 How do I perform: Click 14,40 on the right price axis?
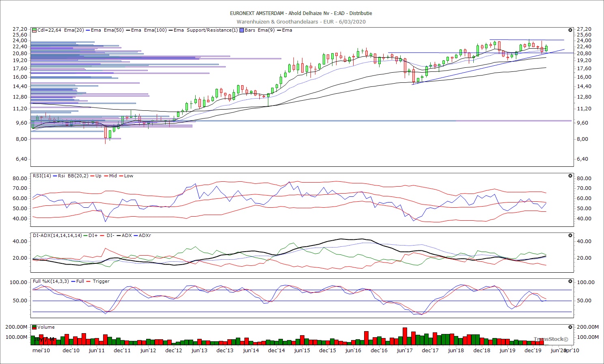(584, 86)
